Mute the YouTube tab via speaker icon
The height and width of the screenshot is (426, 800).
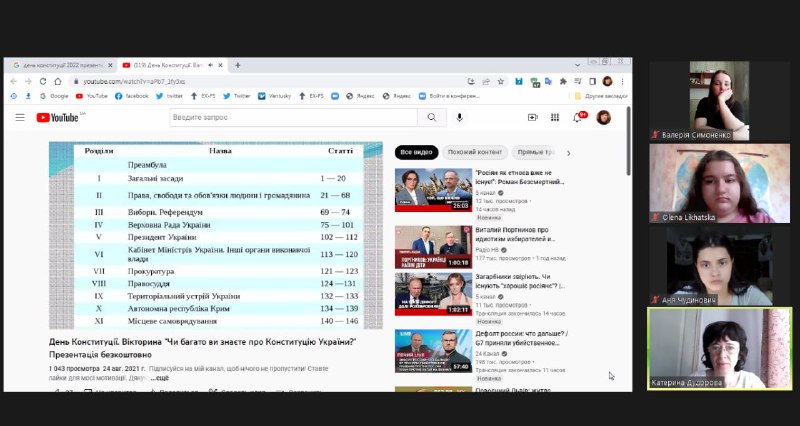point(210,65)
